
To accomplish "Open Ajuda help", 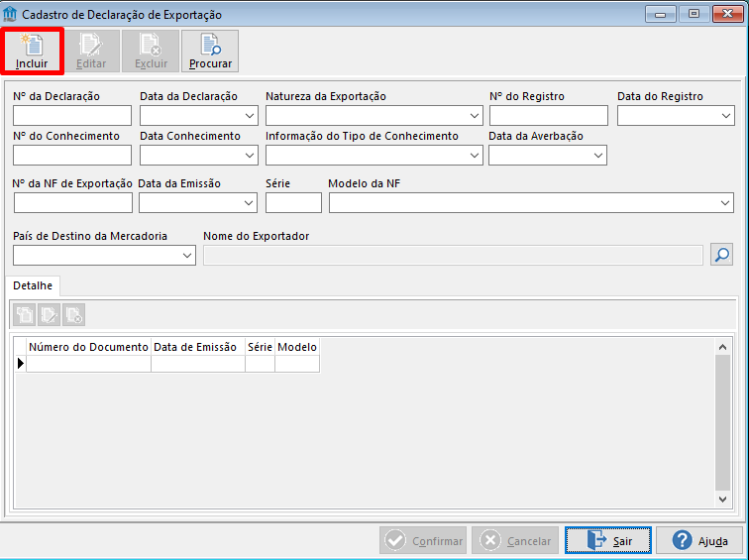I will pos(699,540).
